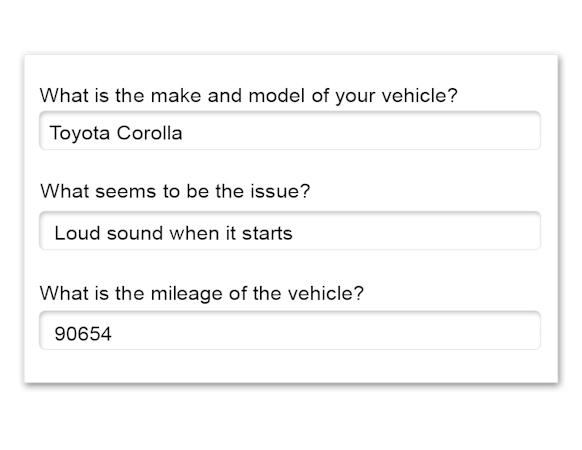Place cursor on the word 'Toyota'
This screenshot has height=450, width=582.
coord(79,133)
